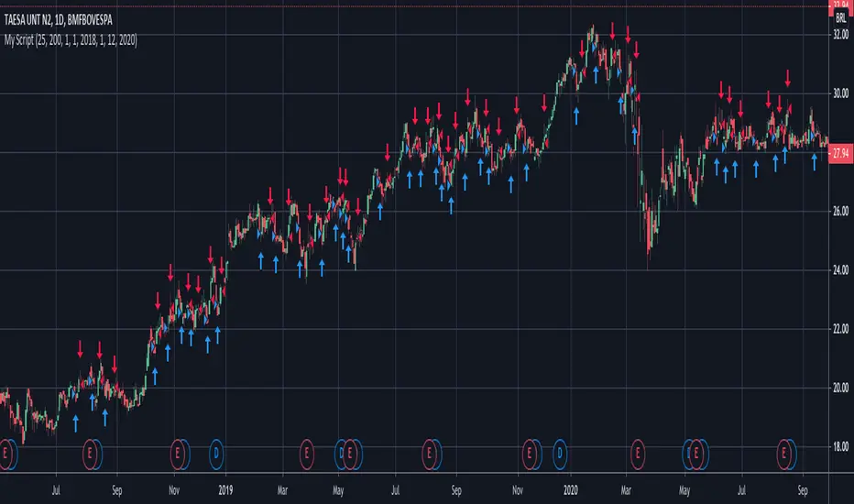Select the earnings E marker near Nov 2019
Viewport: 854px width, 504px height.
(x=529, y=454)
